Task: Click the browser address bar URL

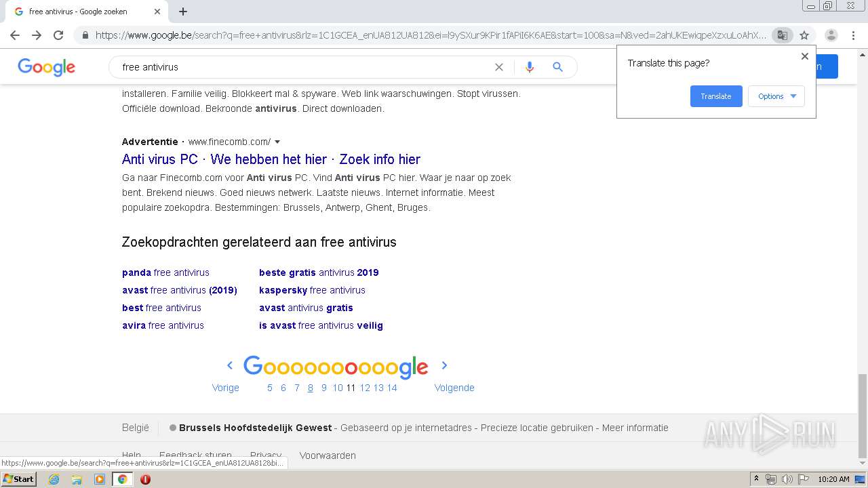Action: (x=431, y=35)
